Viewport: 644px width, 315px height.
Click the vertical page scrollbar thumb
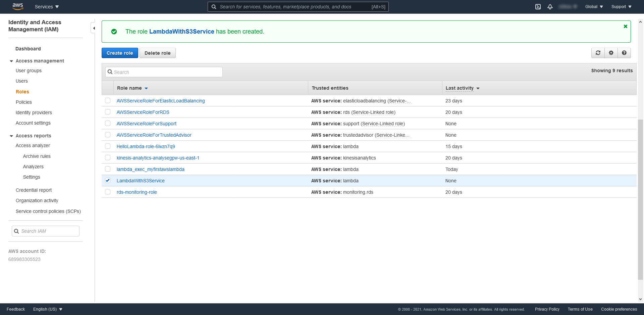(x=640, y=199)
